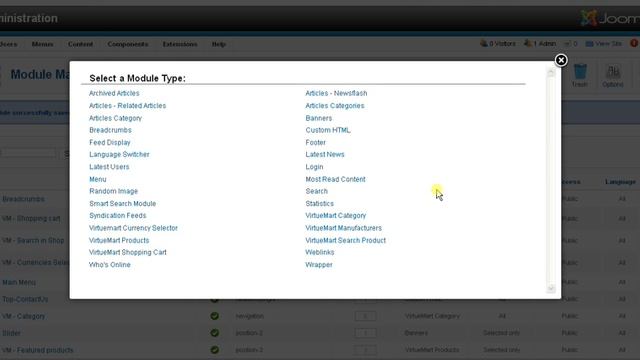
Task: Choose Latest News module type
Action: tap(325, 154)
